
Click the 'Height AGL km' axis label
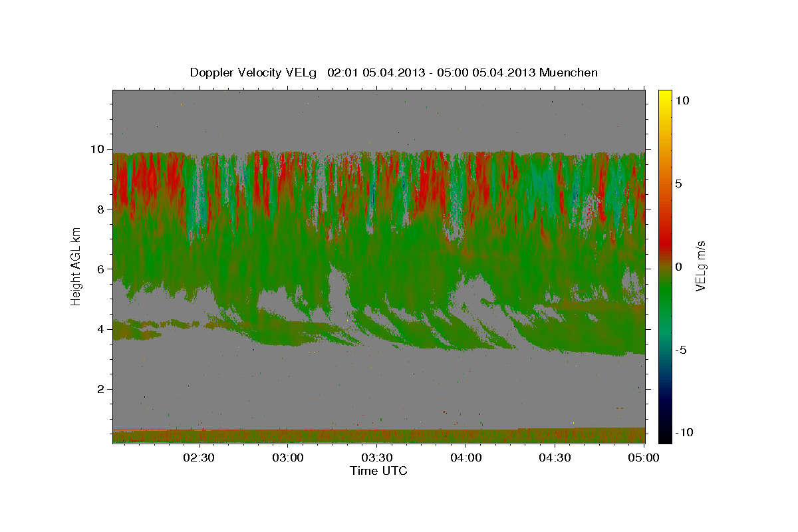[76, 266]
